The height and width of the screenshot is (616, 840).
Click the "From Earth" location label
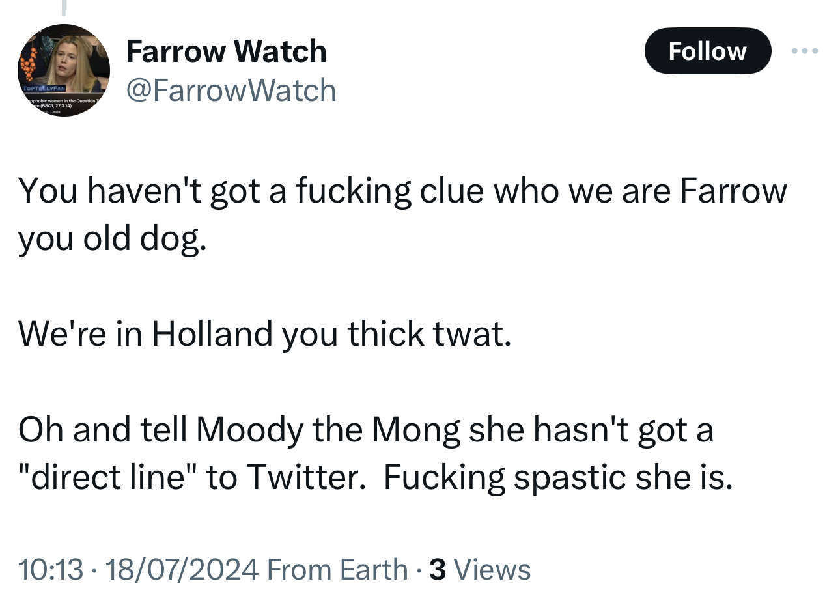pyautogui.click(x=337, y=569)
